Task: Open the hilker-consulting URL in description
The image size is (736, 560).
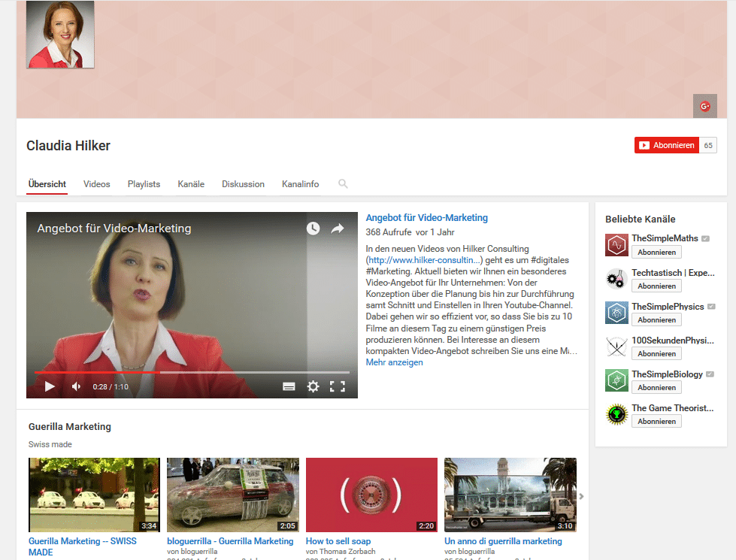Action: point(424,260)
